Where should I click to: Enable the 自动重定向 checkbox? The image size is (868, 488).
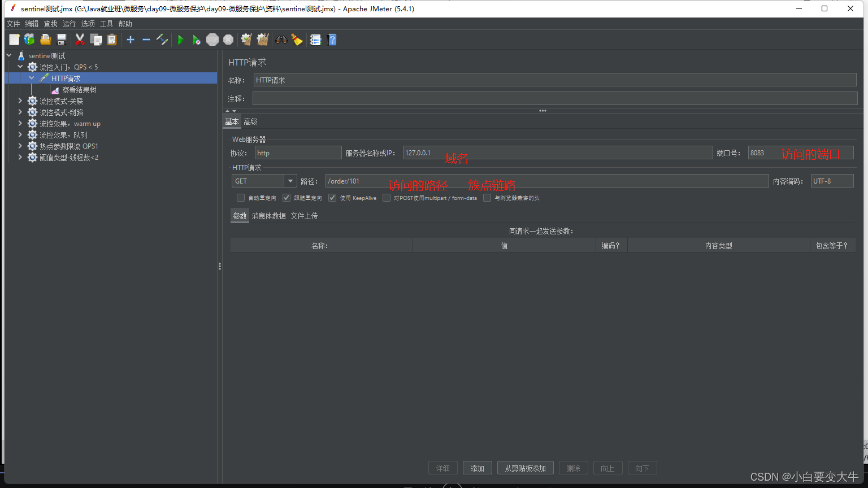[241, 198]
